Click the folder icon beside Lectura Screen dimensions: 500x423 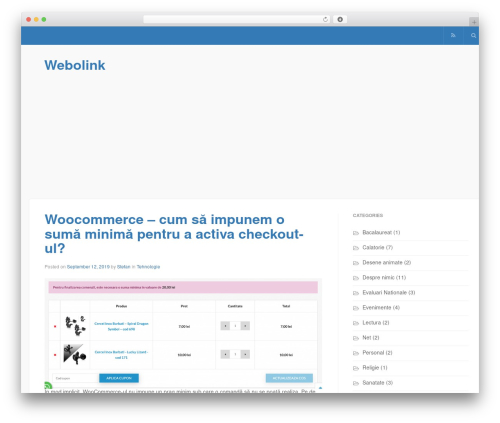pos(356,323)
